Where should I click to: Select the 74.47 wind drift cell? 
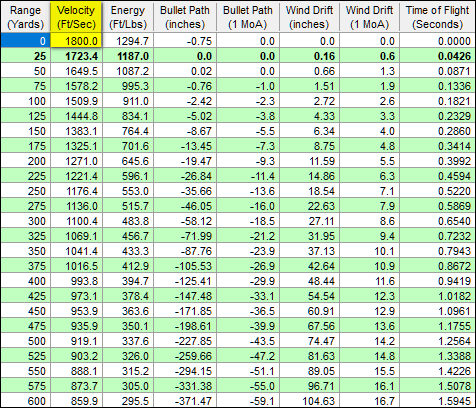(309, 341)
